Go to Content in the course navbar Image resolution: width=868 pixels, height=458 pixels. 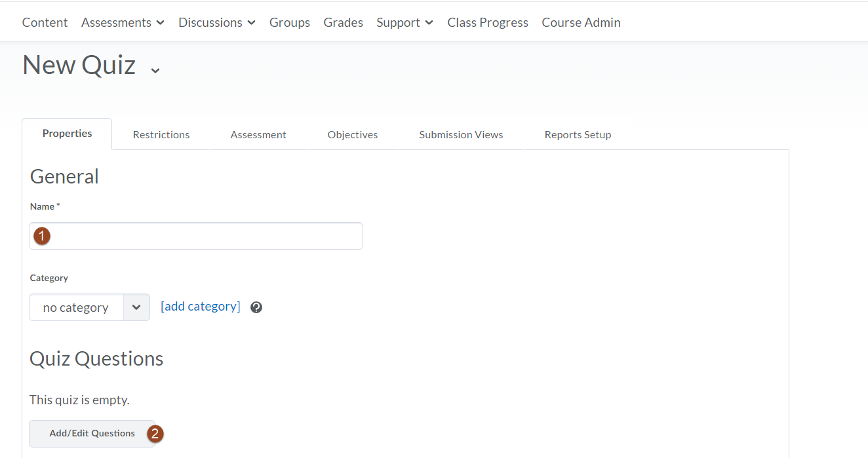tap(45, 22)
